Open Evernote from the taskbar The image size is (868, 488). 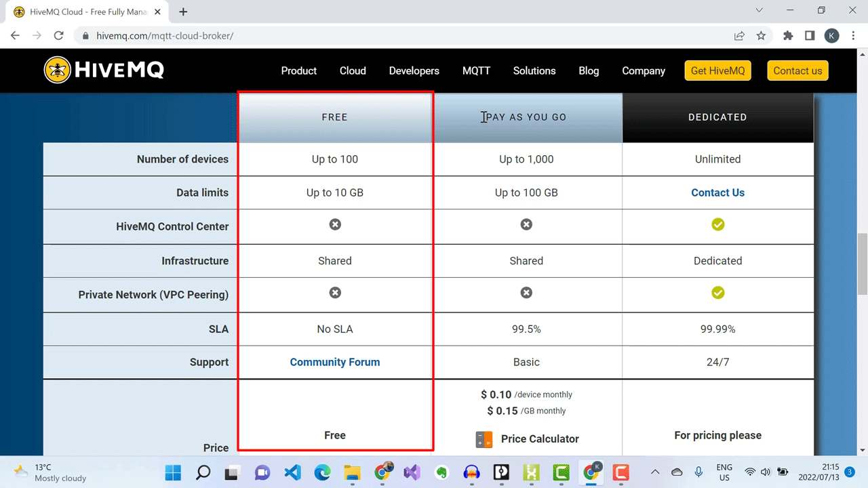(x=441, y=472)
